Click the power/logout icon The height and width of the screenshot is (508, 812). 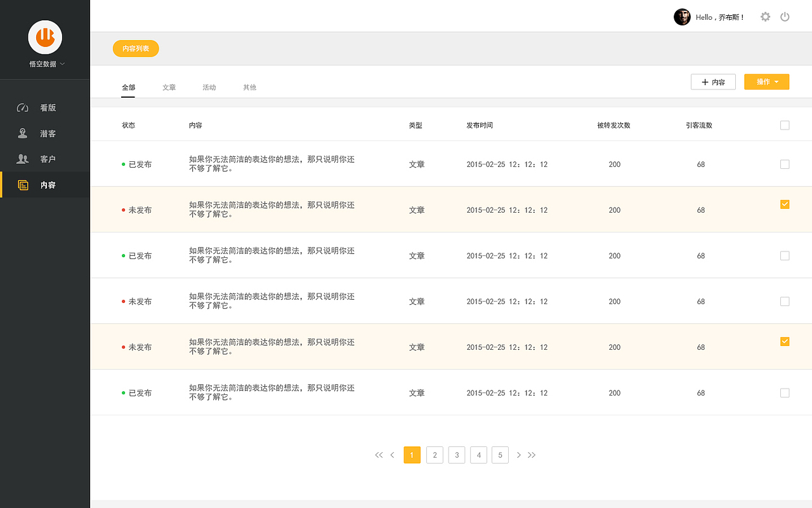[785, 17]
